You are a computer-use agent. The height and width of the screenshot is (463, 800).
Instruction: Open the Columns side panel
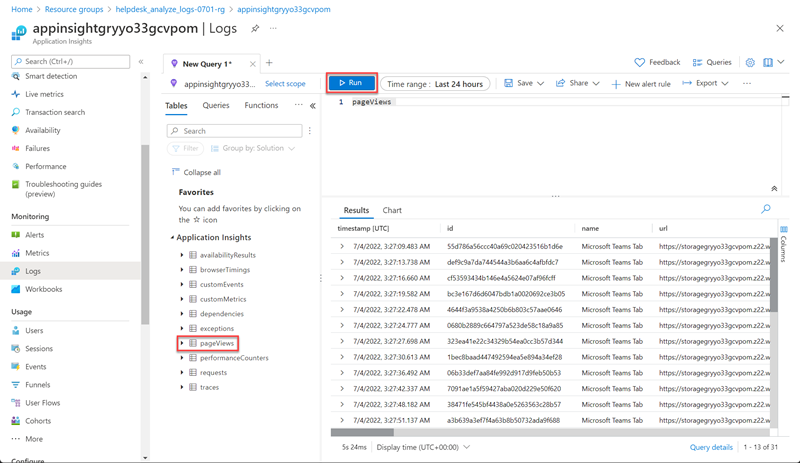[x=784, y=245]
